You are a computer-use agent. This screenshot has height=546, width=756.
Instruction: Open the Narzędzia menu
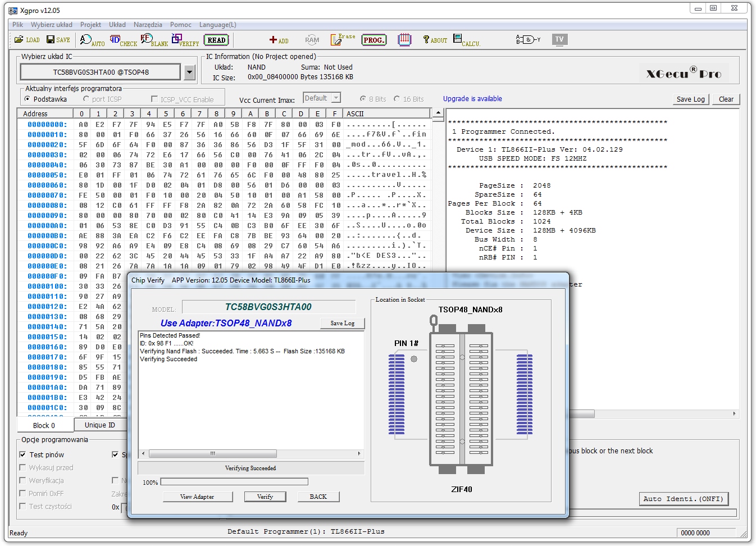[148, 25]
